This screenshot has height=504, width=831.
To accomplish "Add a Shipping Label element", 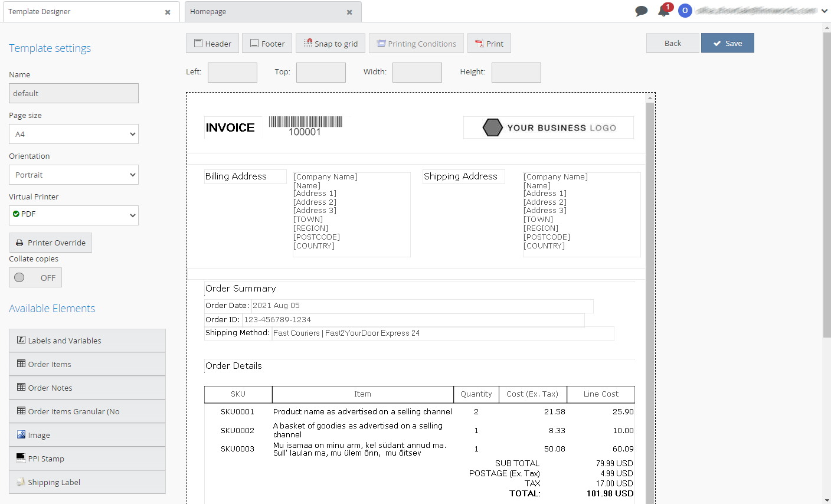I will (x=87, y=482).
